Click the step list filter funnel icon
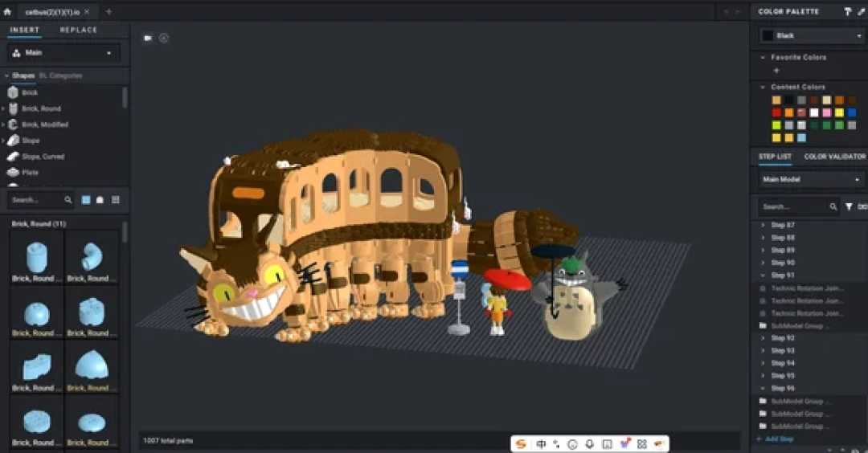The width and height of the screenshot is (868, 453). tap(849, 207)
